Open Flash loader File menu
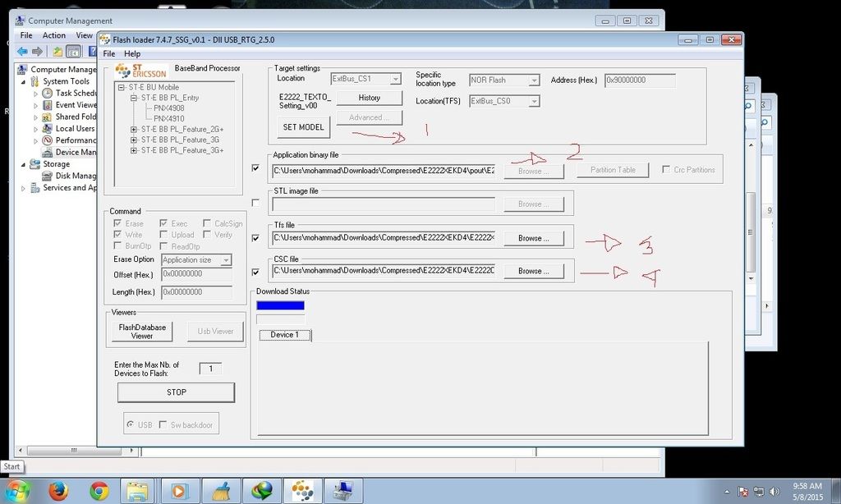 click(x=109, y=53)
